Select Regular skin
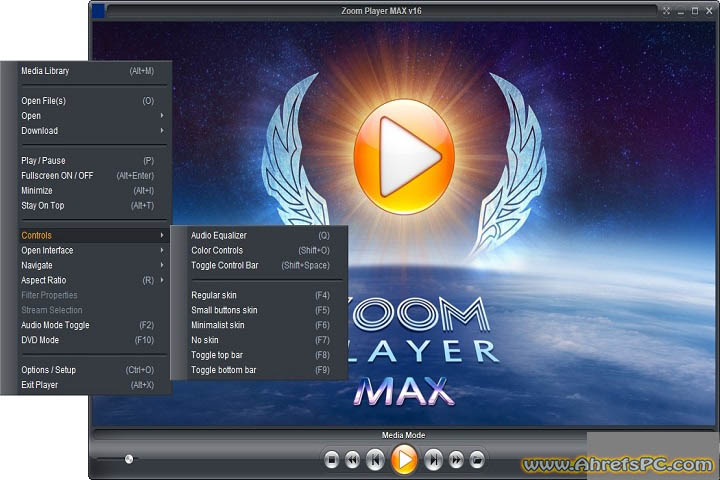The image size is (720, 480). point(266,295)
